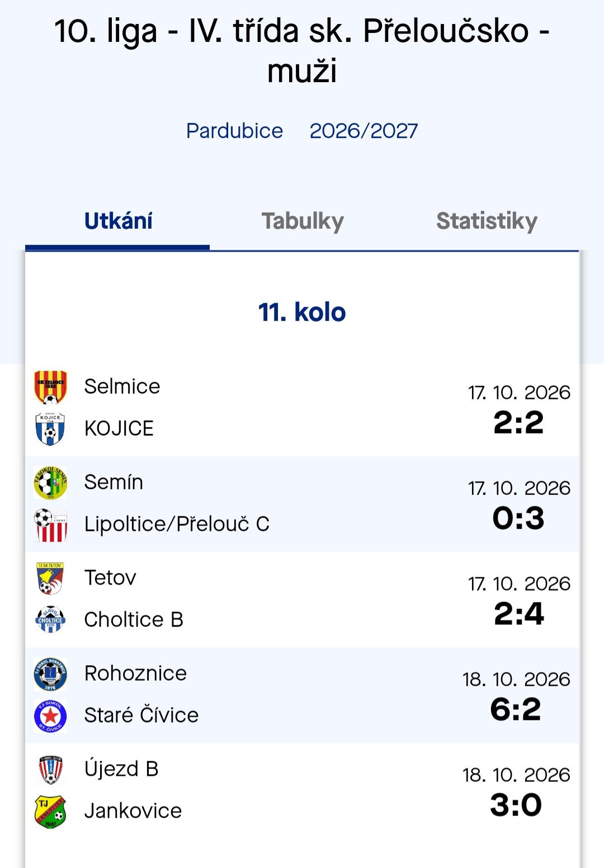
Task: Open the Selmice vs KOJICE 2:2 result
Action: (518, 422)
